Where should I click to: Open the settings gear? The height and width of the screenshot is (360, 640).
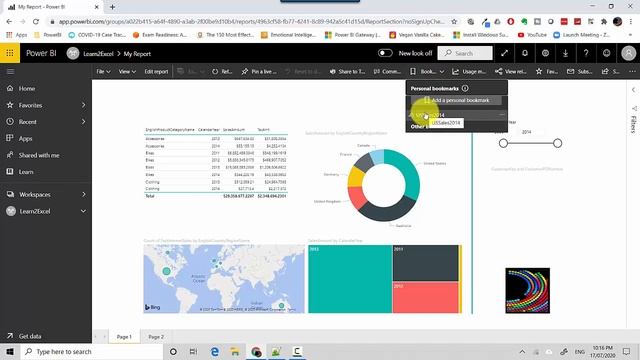click(x=545, y=53)
